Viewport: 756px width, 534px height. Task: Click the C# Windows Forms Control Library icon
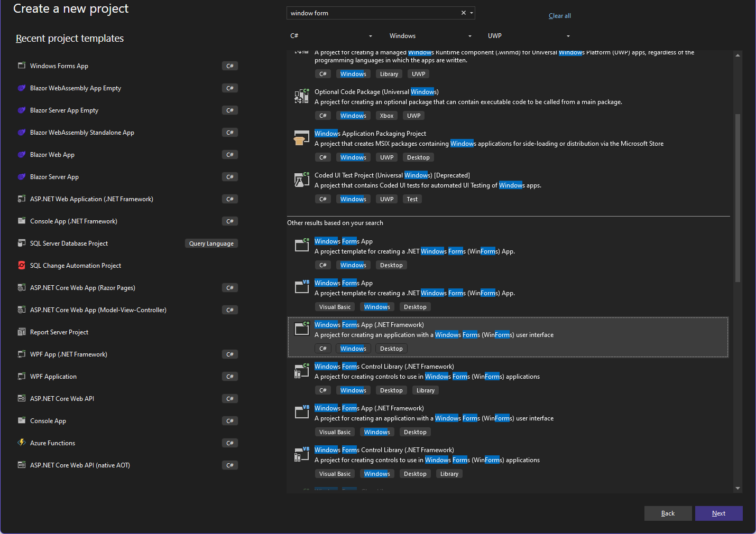(x=302, y=371)
